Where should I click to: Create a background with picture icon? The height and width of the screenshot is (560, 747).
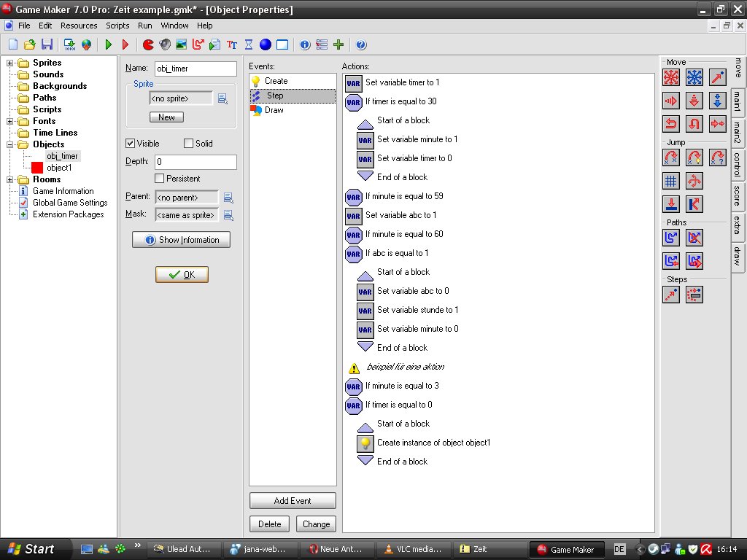tap(181, 44)
